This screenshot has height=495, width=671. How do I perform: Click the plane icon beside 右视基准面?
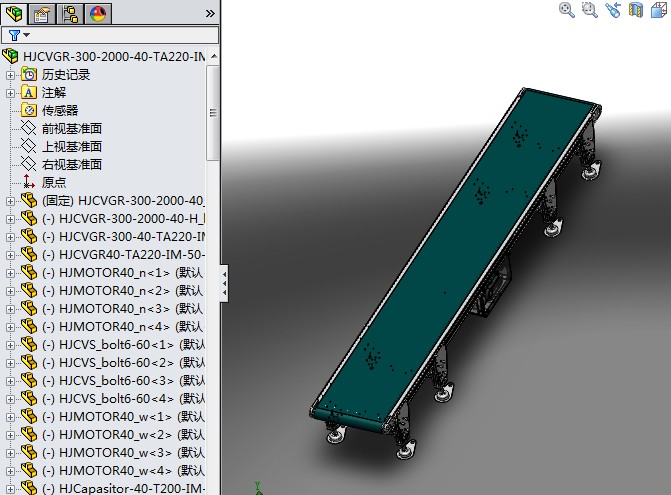click(29, 164)
